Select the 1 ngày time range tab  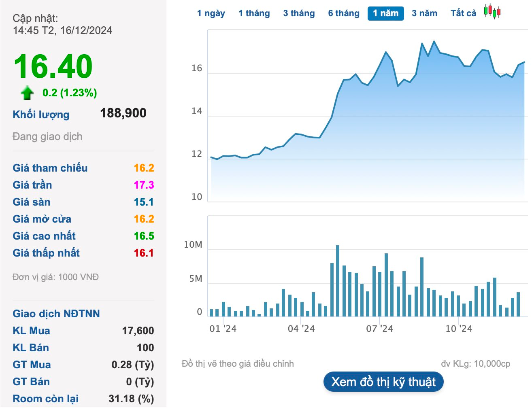tap(211, 13)
